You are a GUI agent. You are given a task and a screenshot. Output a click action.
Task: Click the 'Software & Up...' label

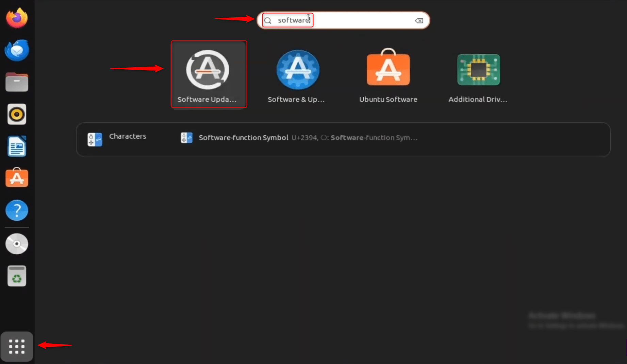[x=296, y=100]
